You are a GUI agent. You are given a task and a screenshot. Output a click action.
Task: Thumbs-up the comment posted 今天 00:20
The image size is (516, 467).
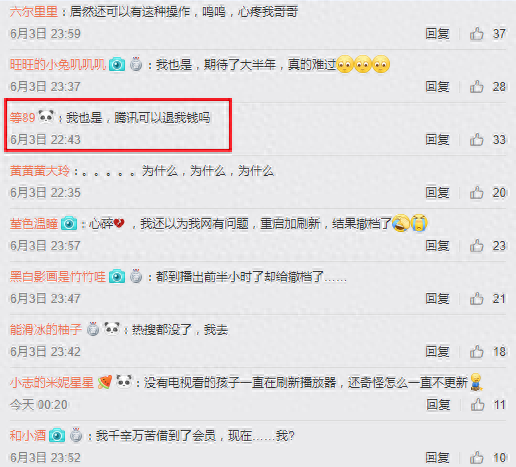pos(477,405)
